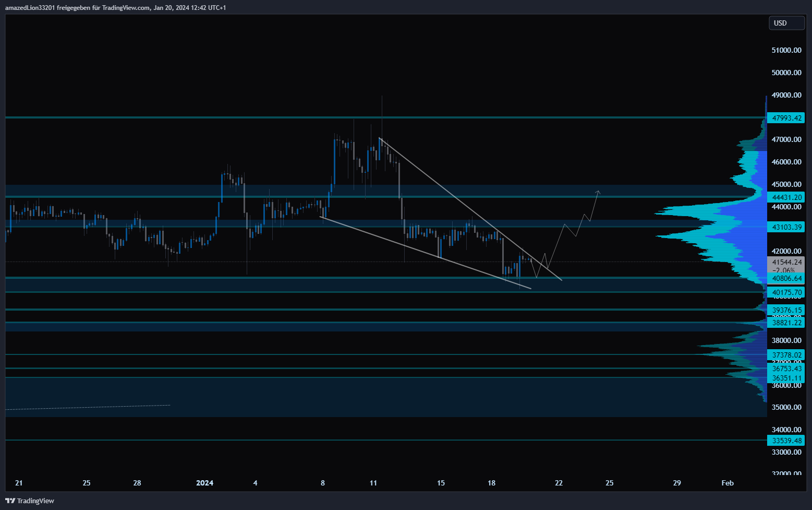Click the 15 date label on time axis
This screenshot has height=510, width=812.
[x=441, y=483]
